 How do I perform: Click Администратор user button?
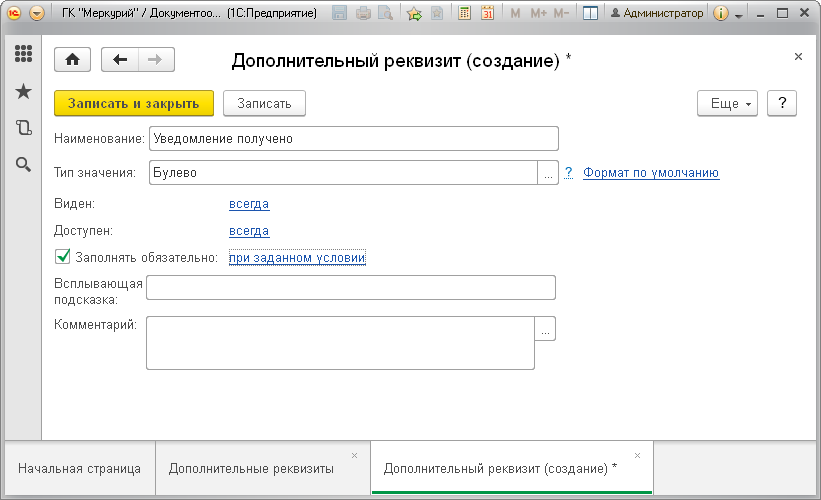click(657, 13)
